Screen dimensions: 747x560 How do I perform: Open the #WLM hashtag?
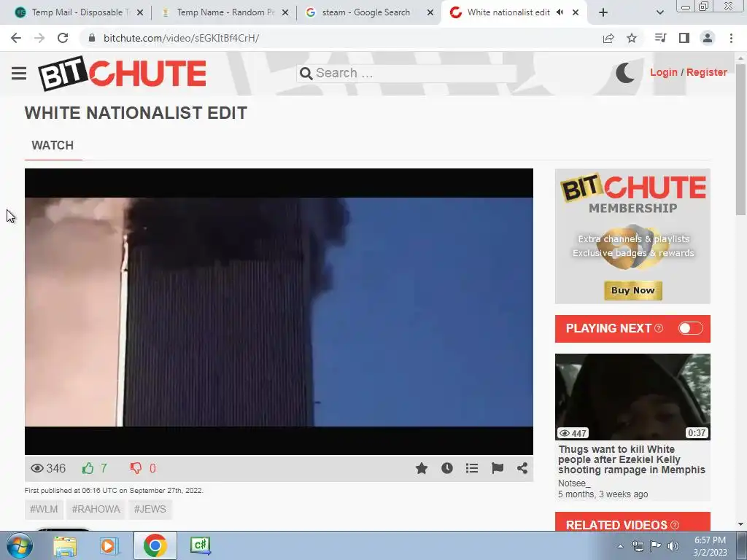point(44,509)
